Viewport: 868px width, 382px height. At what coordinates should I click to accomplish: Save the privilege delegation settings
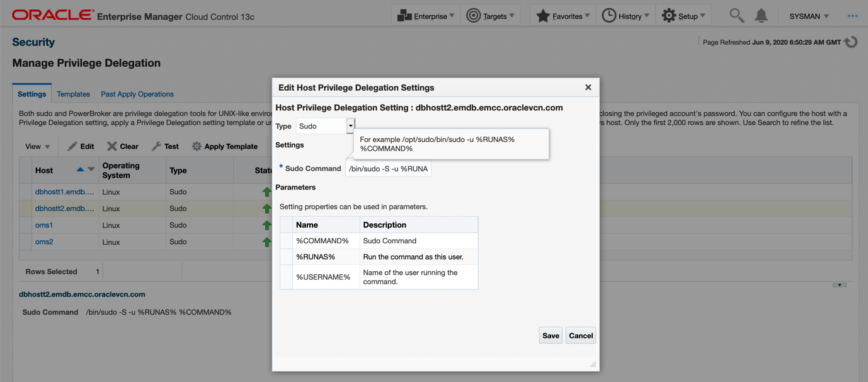coord(551,335)
